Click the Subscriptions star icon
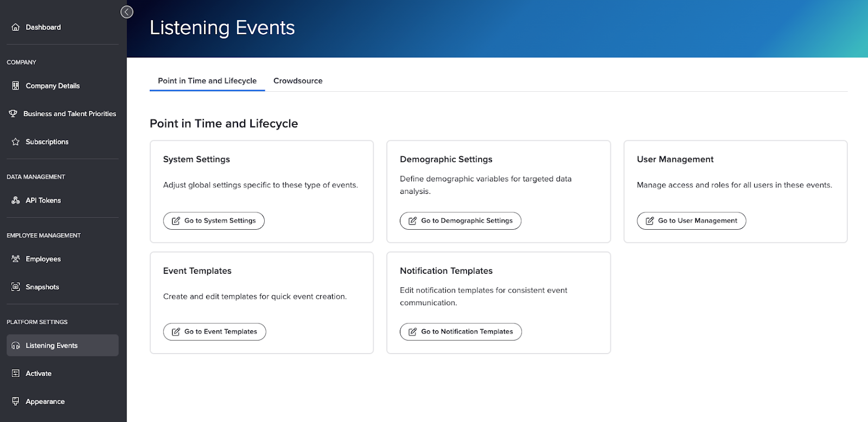Screen dimensions: 868x422 pyautogui.click(x=15, y=142)
